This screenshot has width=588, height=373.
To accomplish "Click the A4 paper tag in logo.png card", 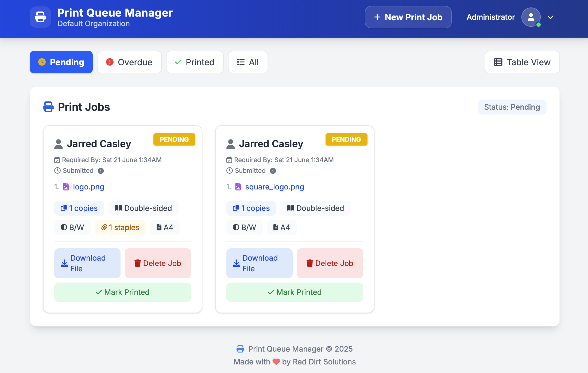I will tap(165, 227).
